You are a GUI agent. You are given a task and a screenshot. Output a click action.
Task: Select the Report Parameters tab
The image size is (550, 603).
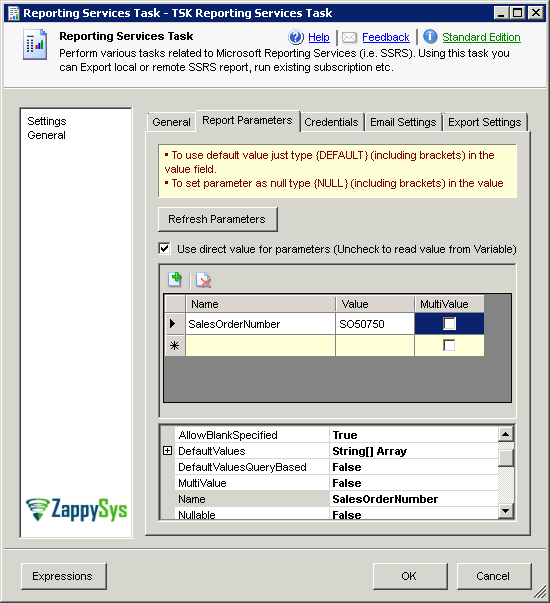pos(247,121)
